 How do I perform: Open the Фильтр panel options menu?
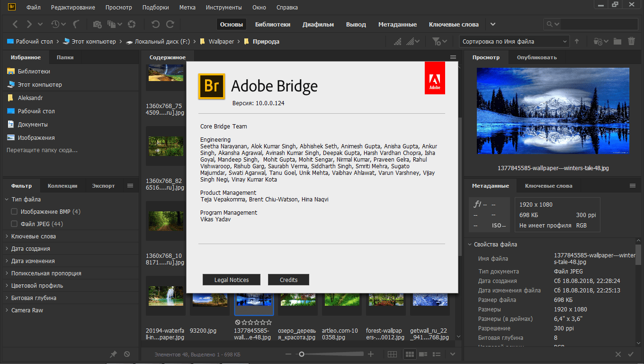click(130, 186)
